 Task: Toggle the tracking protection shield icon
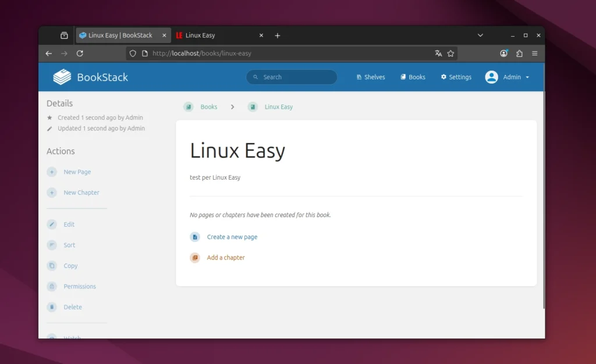point(132,53)
